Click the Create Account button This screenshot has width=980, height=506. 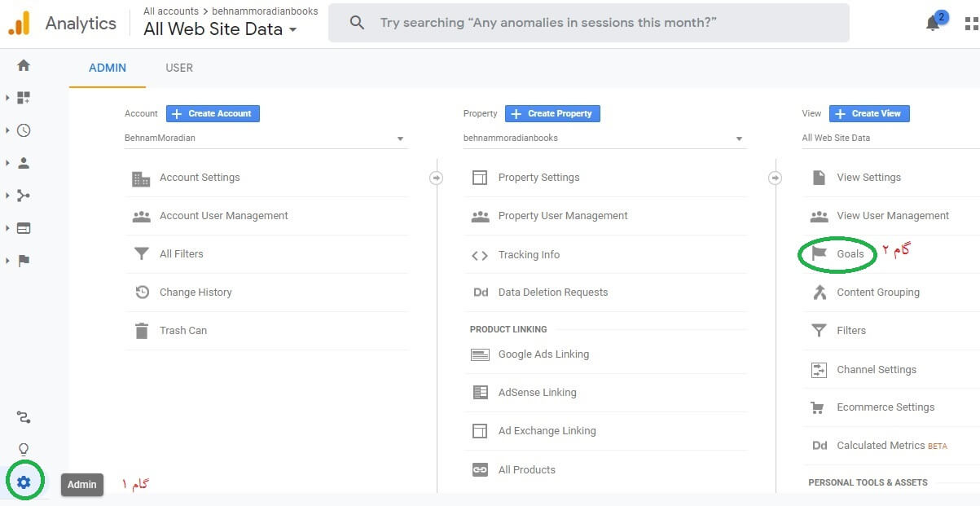(213, 113)
